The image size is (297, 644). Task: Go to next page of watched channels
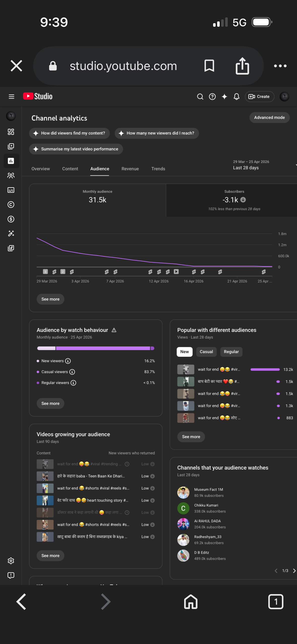[x=294, y=571]
